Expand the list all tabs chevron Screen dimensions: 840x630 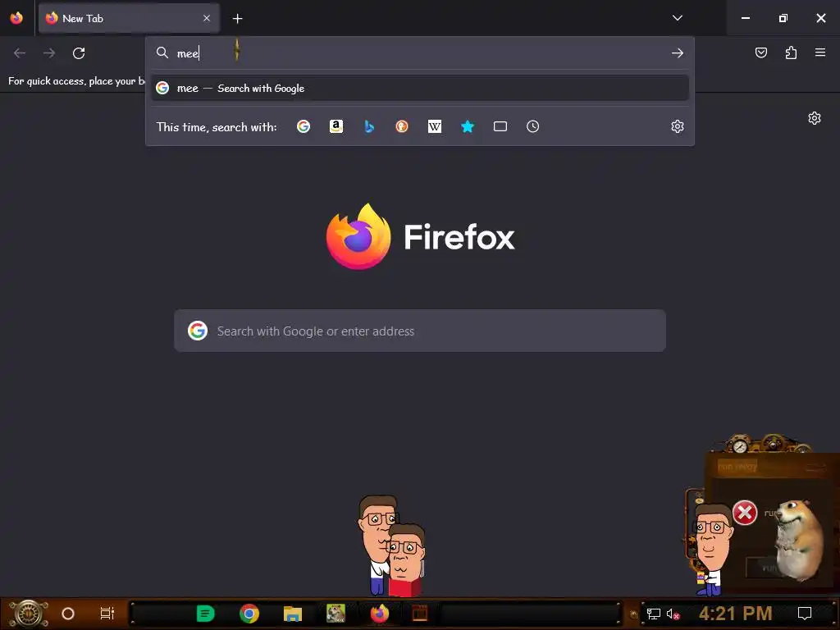tap(677, 18)
